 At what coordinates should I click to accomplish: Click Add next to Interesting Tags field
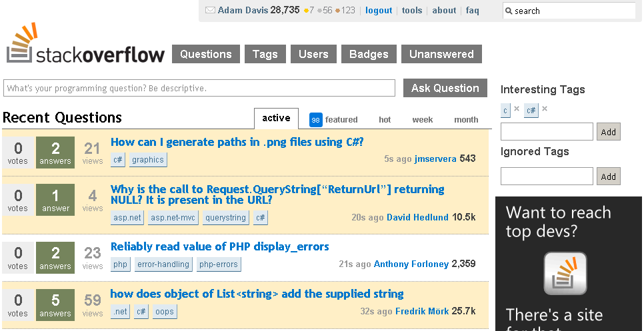pos(608,132)
